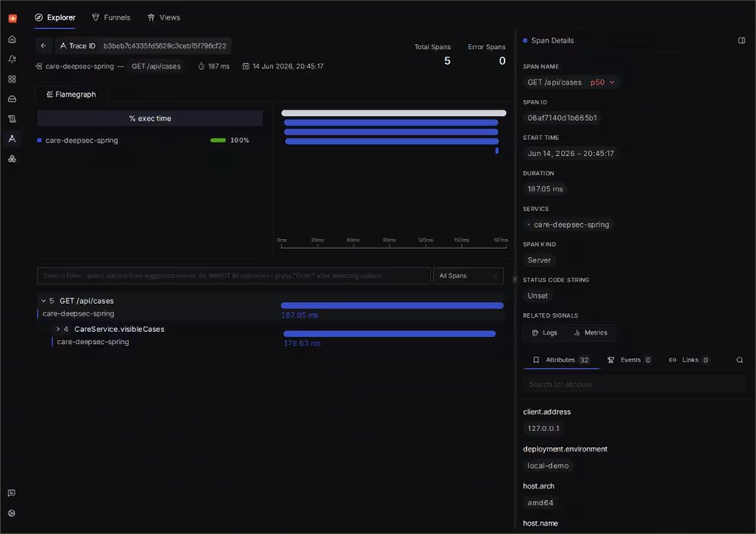756x534 pixels.
Task: Switch to the Views tab
Action: [x=164, y=17]
